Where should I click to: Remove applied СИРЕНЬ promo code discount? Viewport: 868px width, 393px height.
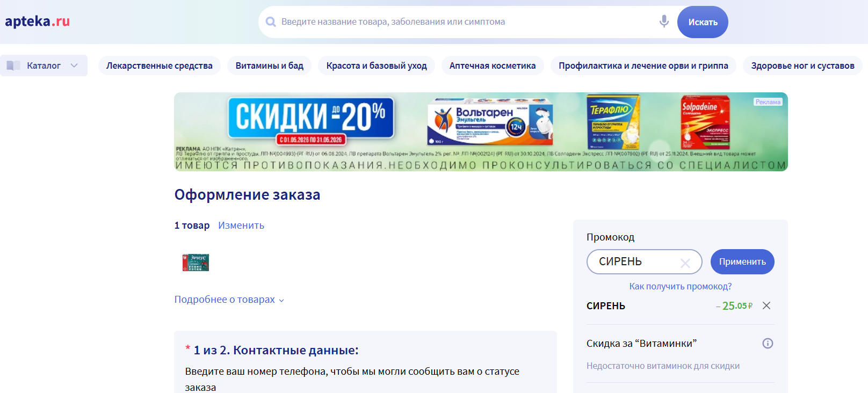pyautogui.click(x=766, y=305)
